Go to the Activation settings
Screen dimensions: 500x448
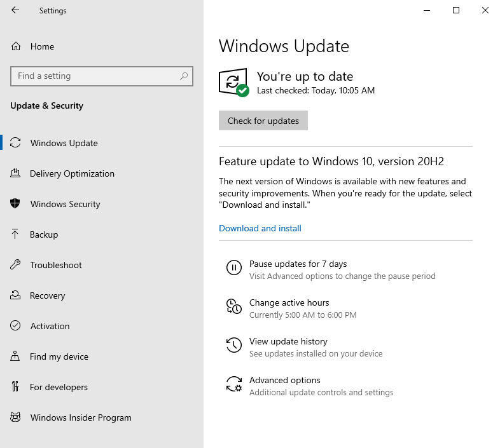(x=50, y=326)
